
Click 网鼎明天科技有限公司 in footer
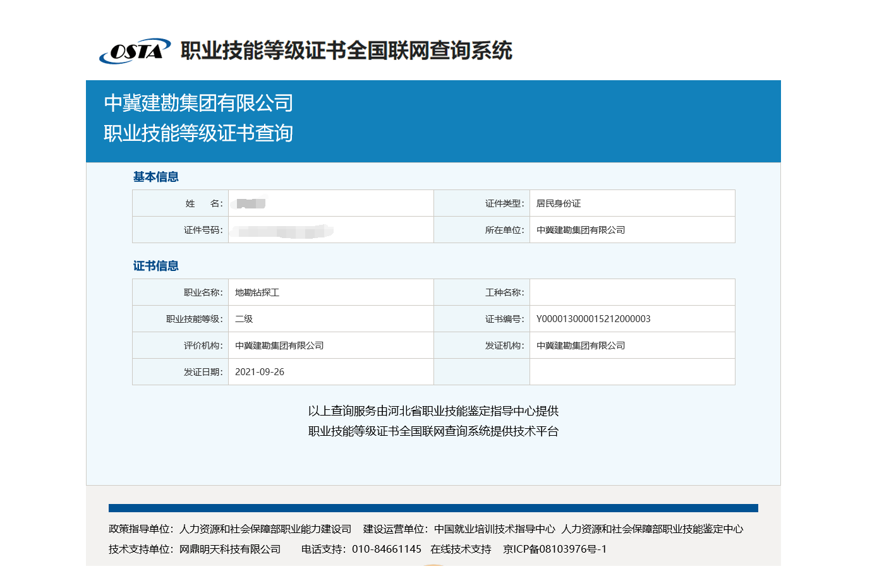pyautogui.click(x=230, y=549)
